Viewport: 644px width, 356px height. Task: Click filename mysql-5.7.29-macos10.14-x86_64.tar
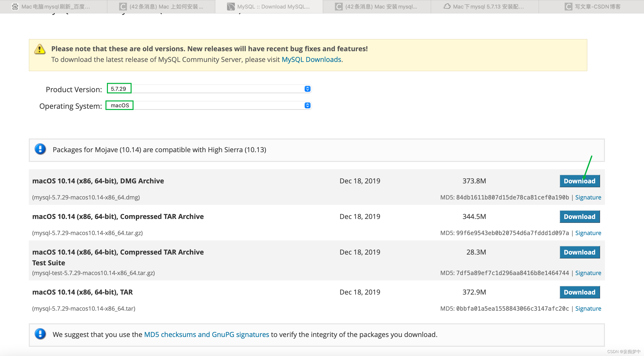point(84,308)
